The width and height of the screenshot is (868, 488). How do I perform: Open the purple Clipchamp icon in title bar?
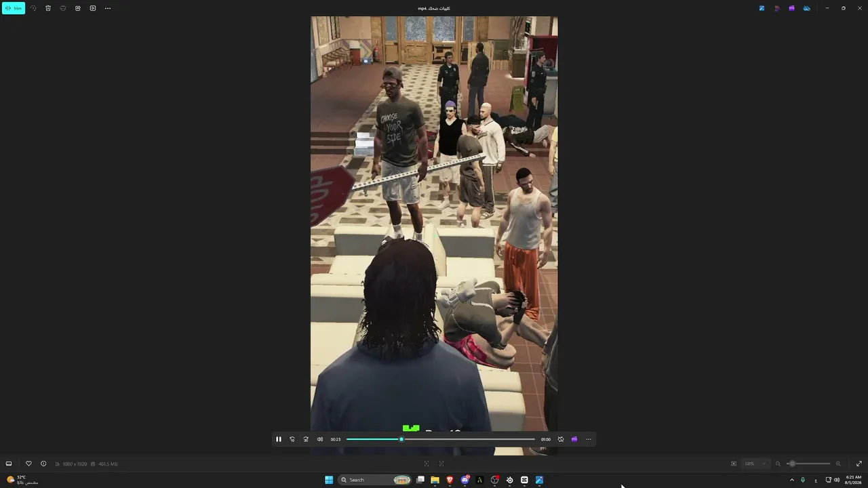tap(791, 8)
